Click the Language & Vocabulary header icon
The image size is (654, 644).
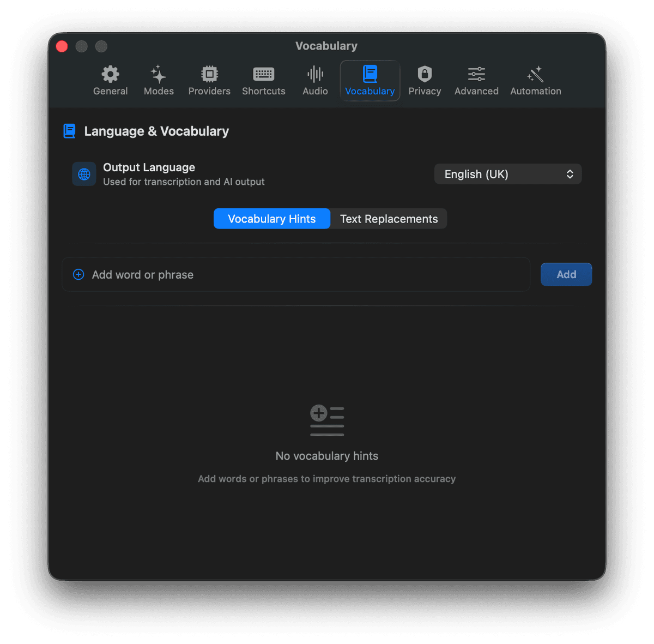pyautogui.click(x=69, y=131)
